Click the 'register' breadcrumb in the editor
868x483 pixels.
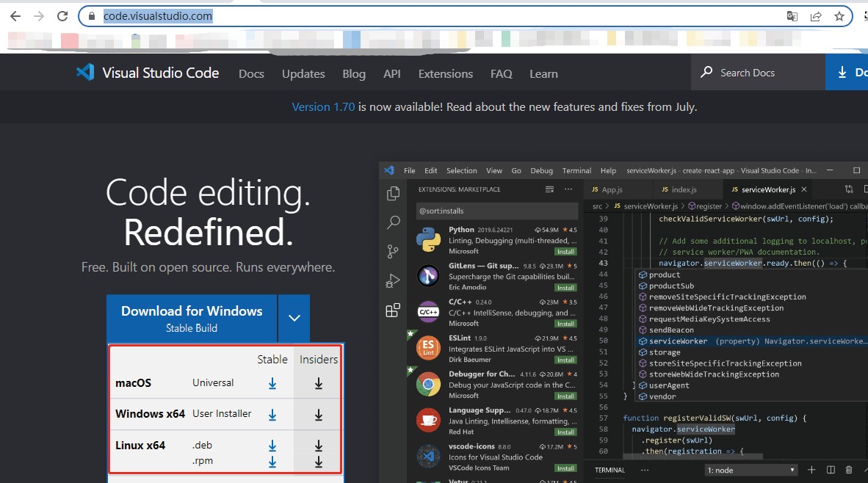click(x=709, y=206)
